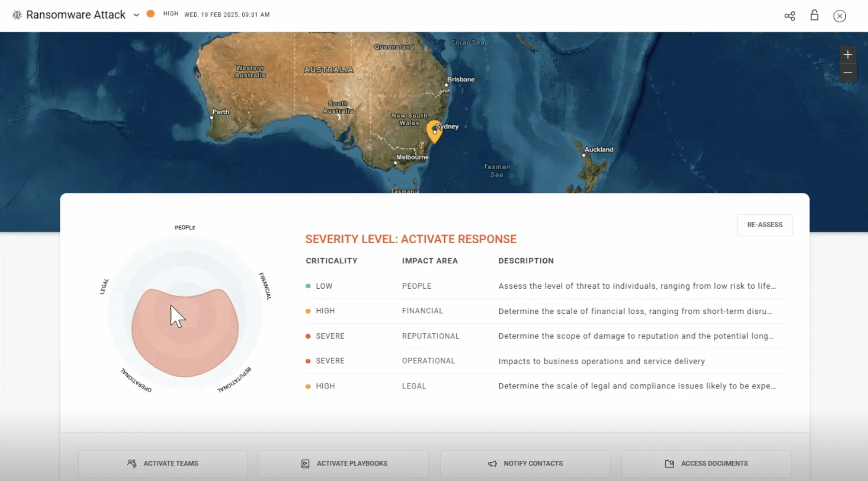Click the OPERATIONAL row description
The width and height of the screenshot is (868, 481).
(x=601, y=361)
